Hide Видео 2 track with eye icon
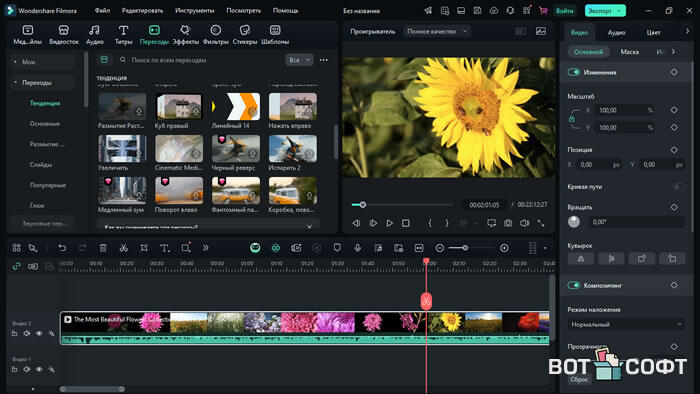Screen dimensions: 700x394 pos(39,333)
